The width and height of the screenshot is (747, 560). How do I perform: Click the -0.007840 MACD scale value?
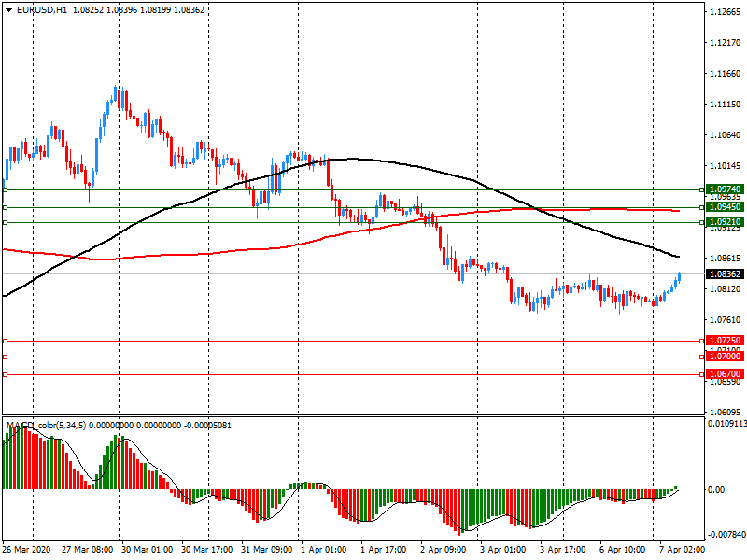click(x=727, y=534)
